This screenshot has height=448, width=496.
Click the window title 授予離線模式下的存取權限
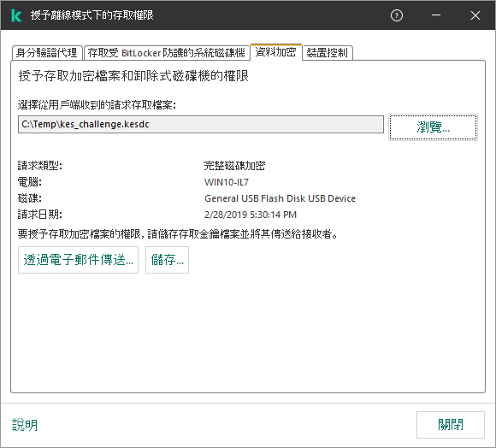[92, 15]
